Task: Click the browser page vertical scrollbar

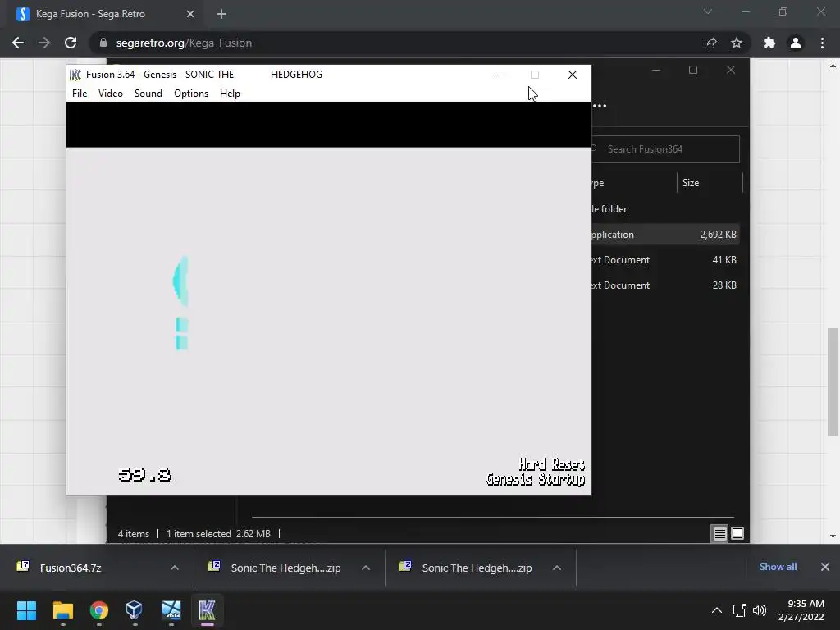Action: (833, 382)
